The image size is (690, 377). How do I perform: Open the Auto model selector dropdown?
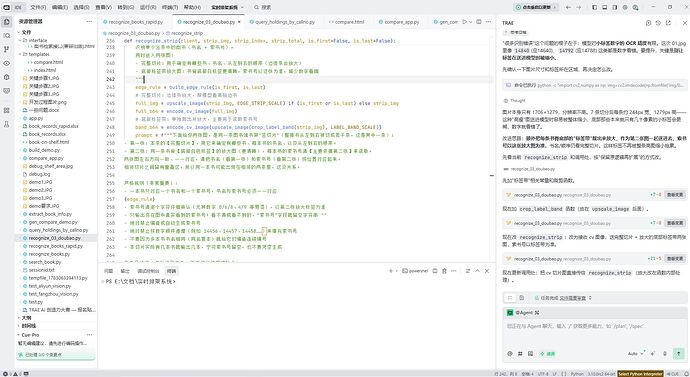coord(636,353)
